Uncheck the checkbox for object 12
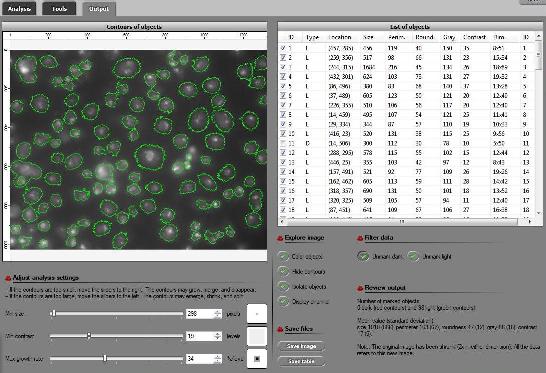Image resolution: width=546 pixels, height=373 pixels. 283,153
